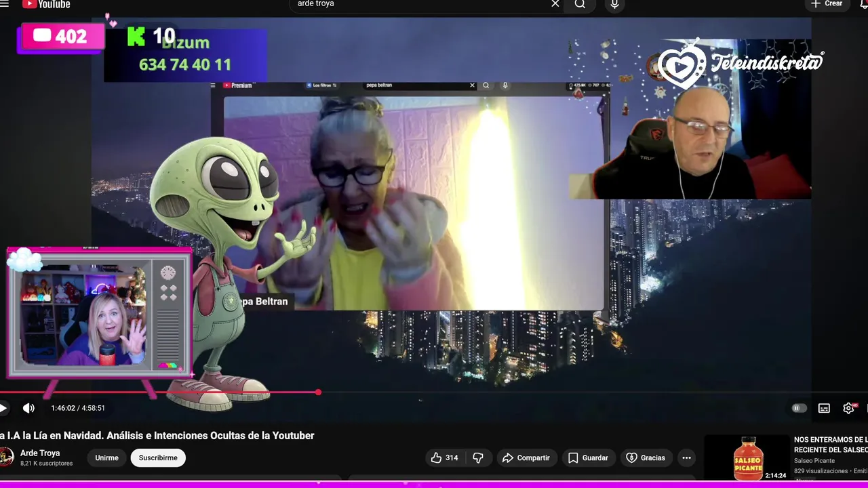Click the 1:46:02 / 4:58:51 time display
The image size is (868, 488).
78,408
